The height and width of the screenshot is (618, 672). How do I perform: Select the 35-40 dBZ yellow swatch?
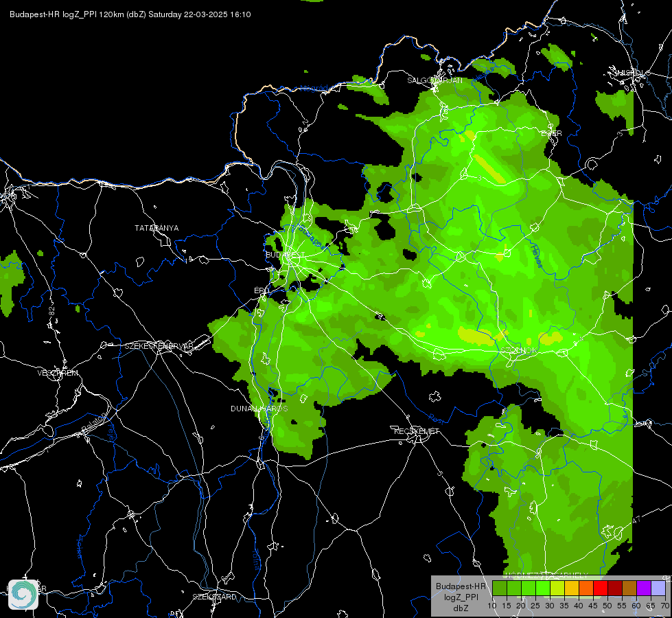pos(572,588)
